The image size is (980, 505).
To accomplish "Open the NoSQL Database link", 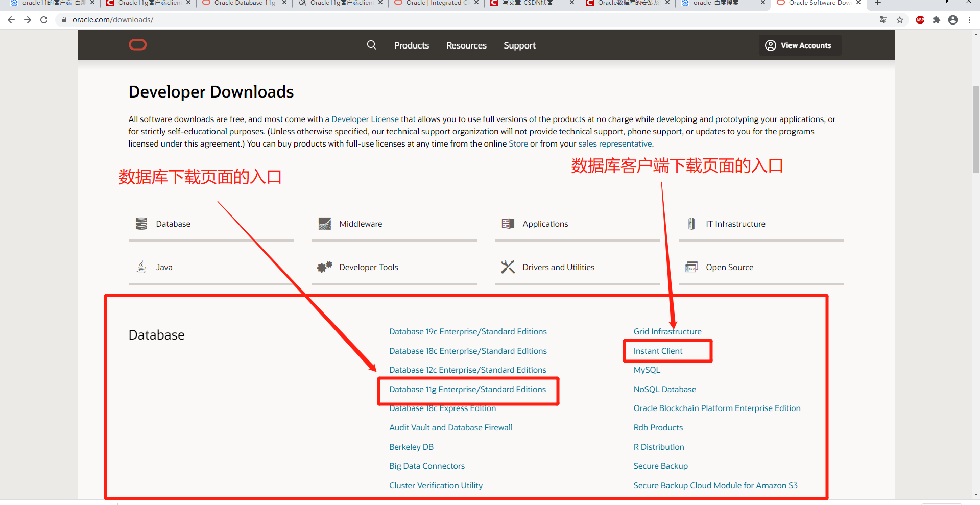I will (x=664, y=389).
